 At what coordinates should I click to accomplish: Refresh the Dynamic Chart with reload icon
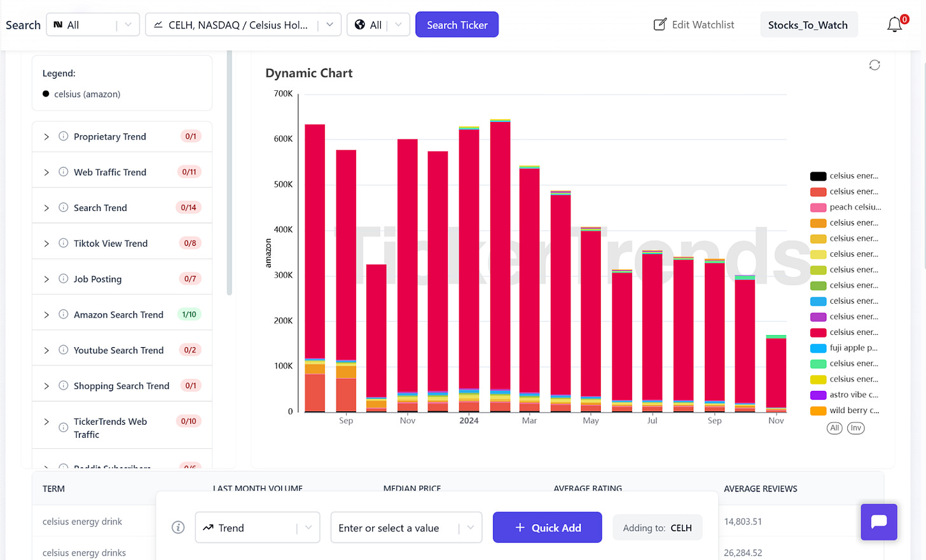[x=874, y=65]
